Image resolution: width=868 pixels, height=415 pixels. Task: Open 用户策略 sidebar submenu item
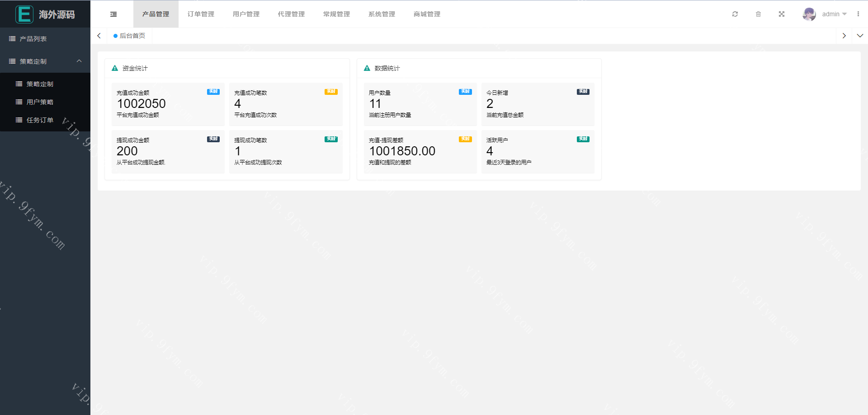tap(40, 102)
